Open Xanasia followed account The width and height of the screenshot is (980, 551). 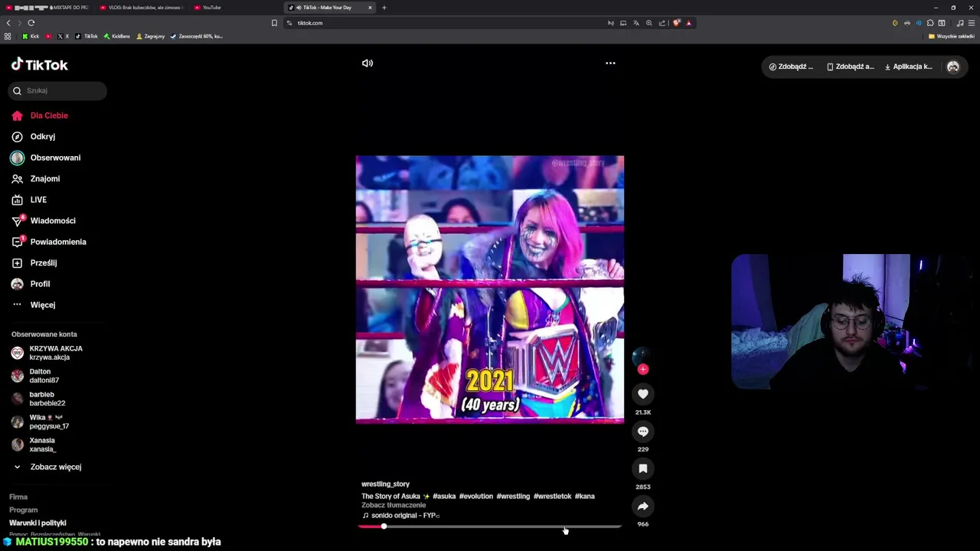[34, 445]
